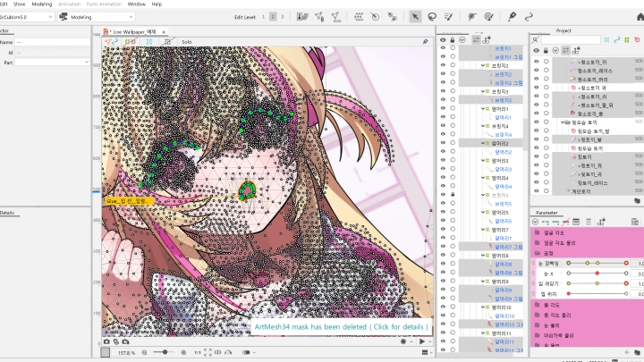
Task: Hide the 앞머리2 deformer row
Action: [443, 143]
